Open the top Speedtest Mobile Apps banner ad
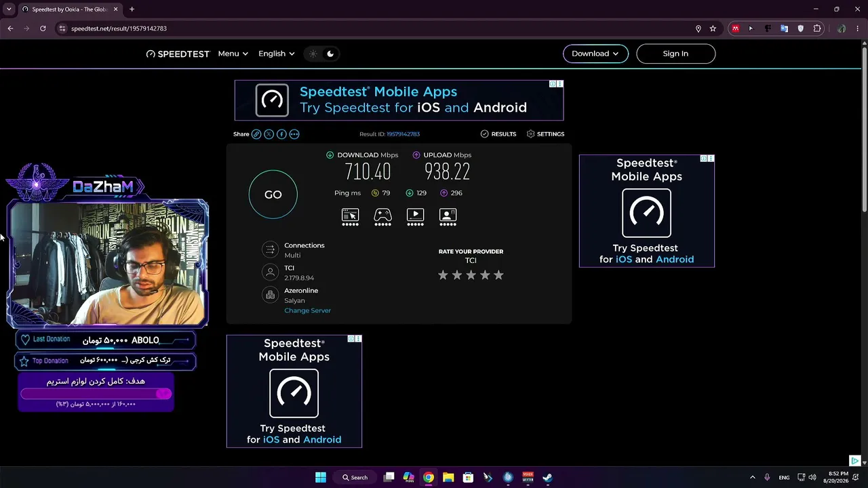 [x=399, y=100]
